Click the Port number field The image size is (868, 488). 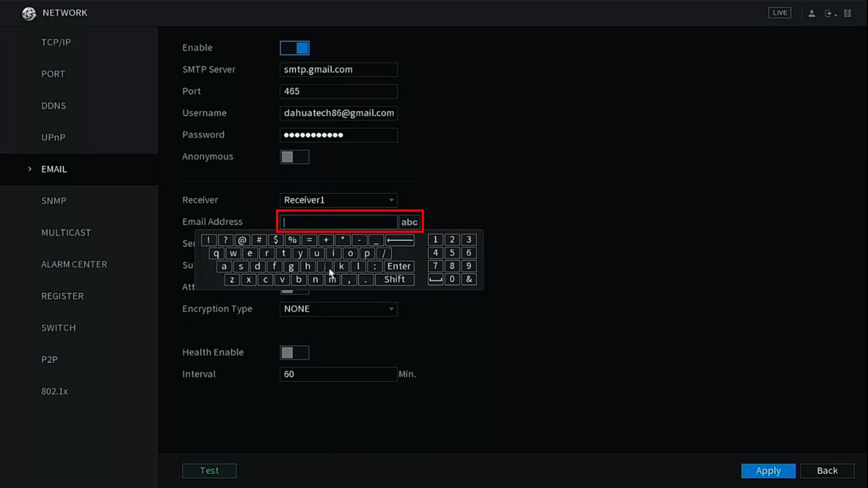[339, 91]
